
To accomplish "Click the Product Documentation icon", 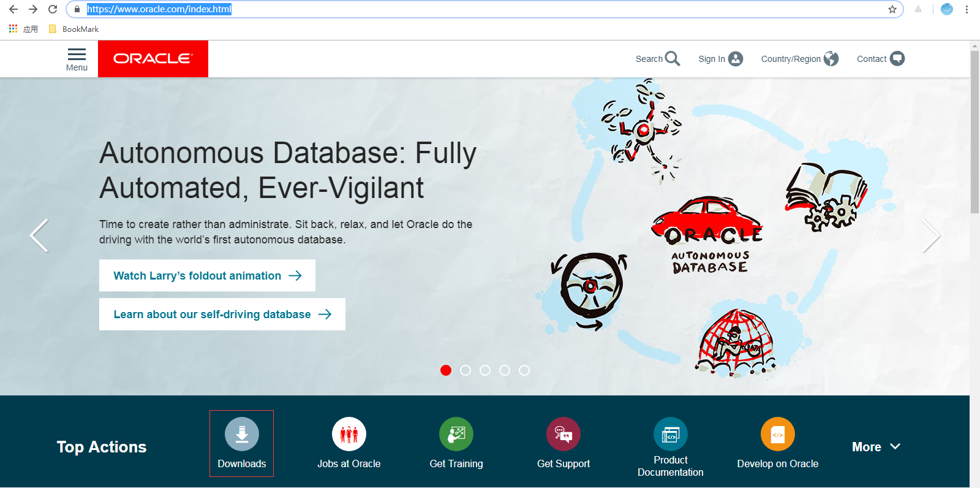I will 671,434.
